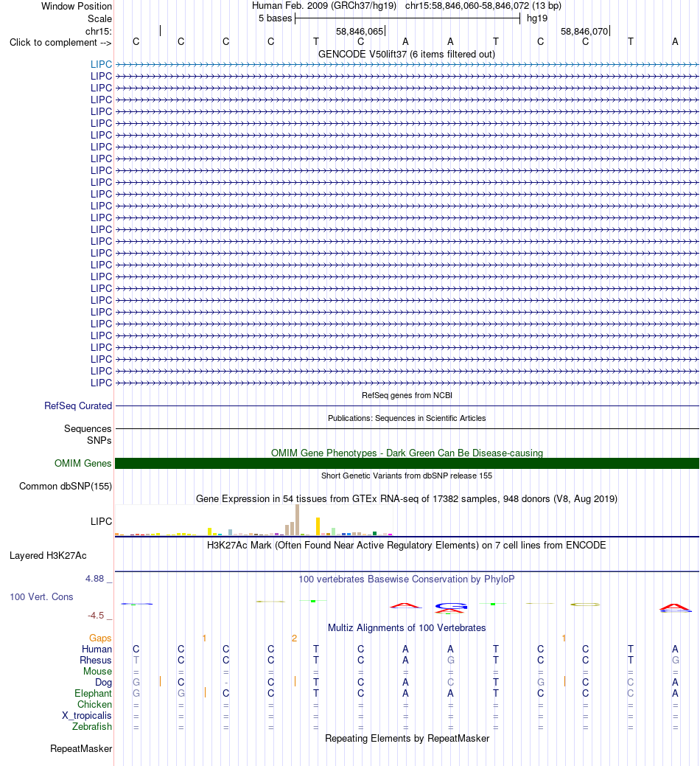Click the 'Zebrafish' alignment row label
Image resolution: width=700 pixels, height=766 pixels.
[x=92, y=726]
